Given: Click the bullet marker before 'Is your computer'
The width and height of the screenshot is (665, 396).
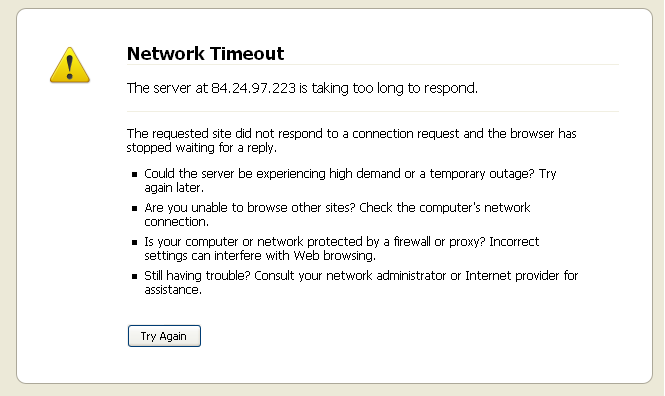Looking at the screenshot, I should [x=134, y=243].
